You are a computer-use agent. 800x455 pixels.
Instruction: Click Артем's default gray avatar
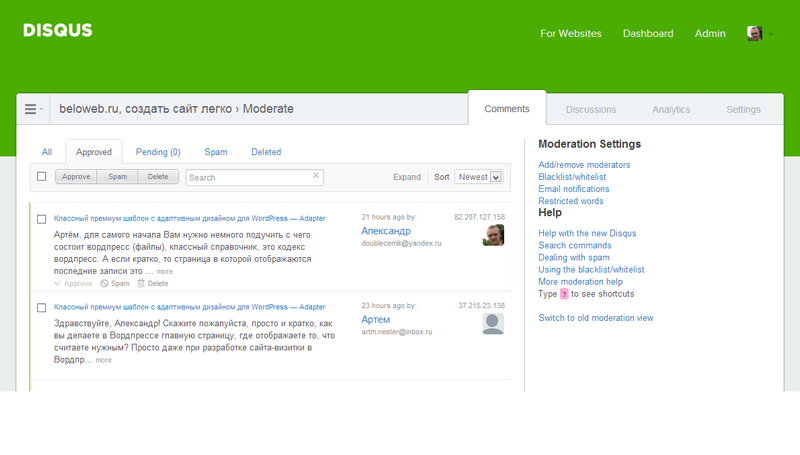[x=493, y=324]
